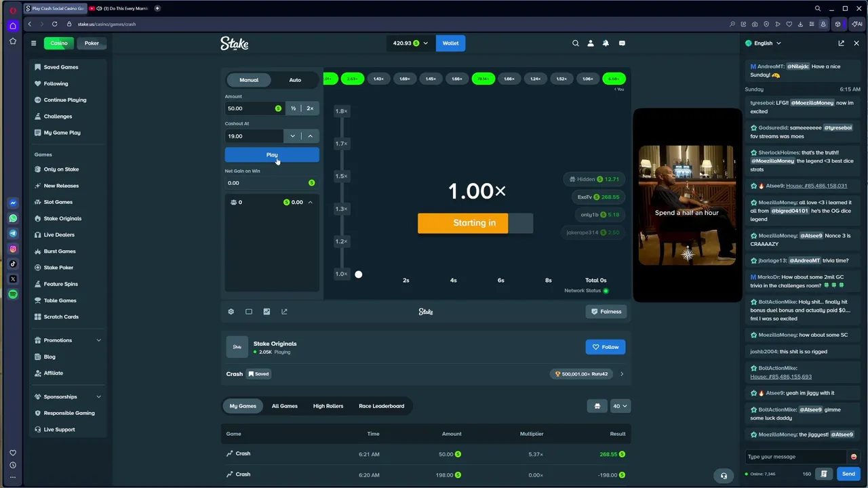The image size is (868, 488).
Task: Open live stats chart icon
Action: [267, 312]
